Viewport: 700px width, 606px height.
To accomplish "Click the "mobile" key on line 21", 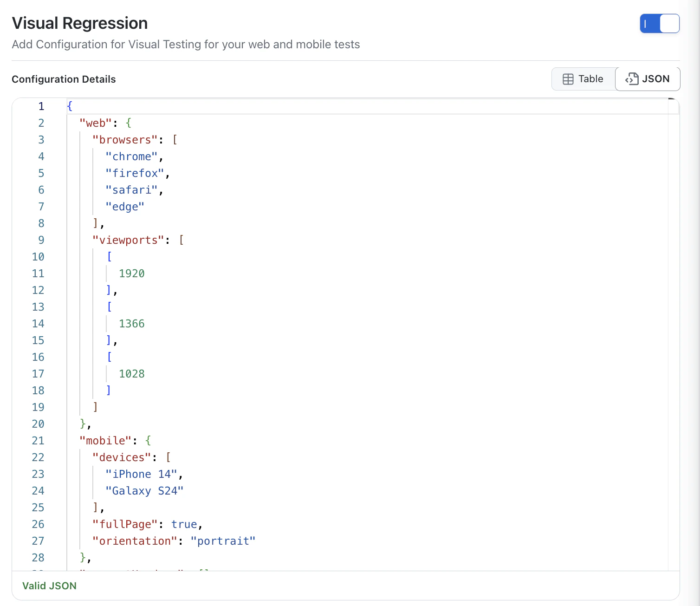I will coord(105,441).
